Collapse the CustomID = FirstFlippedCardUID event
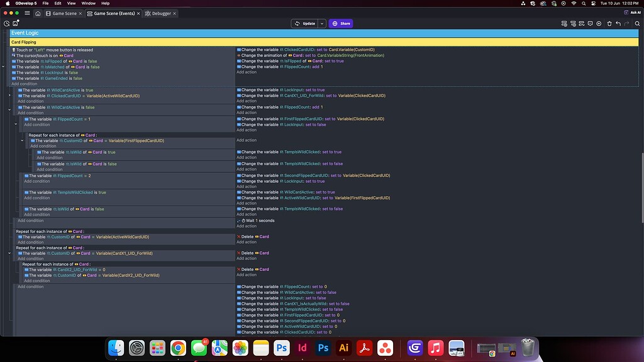 (22, 140)
